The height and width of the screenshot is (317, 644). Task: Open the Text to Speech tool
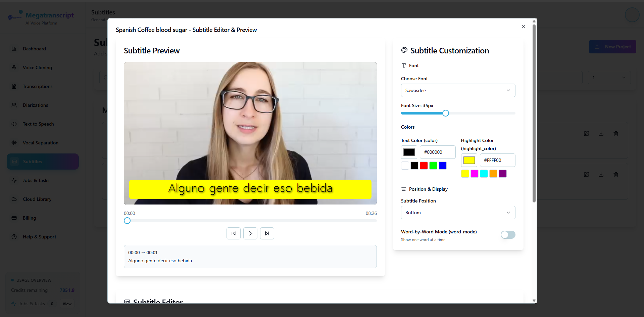tap(38, 124)
